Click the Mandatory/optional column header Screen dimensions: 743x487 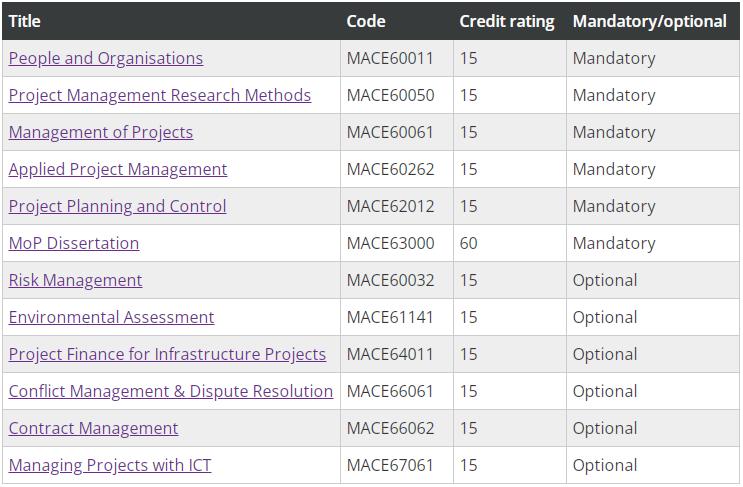coord(649,21)
